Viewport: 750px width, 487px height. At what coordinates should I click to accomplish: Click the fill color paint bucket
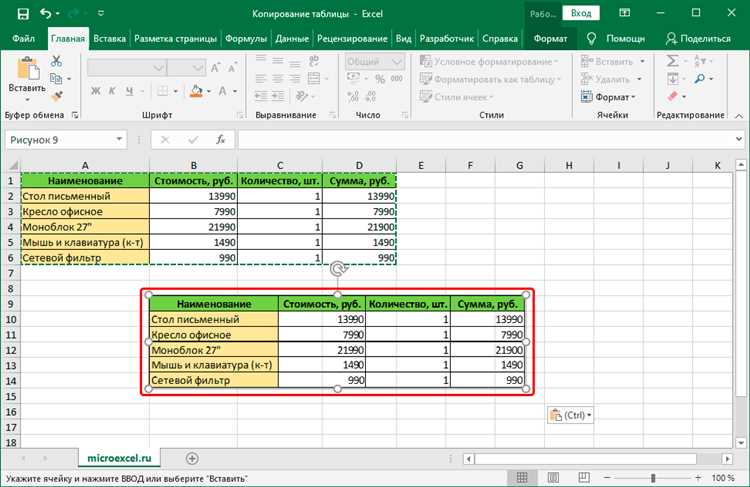tap(196, 91)
